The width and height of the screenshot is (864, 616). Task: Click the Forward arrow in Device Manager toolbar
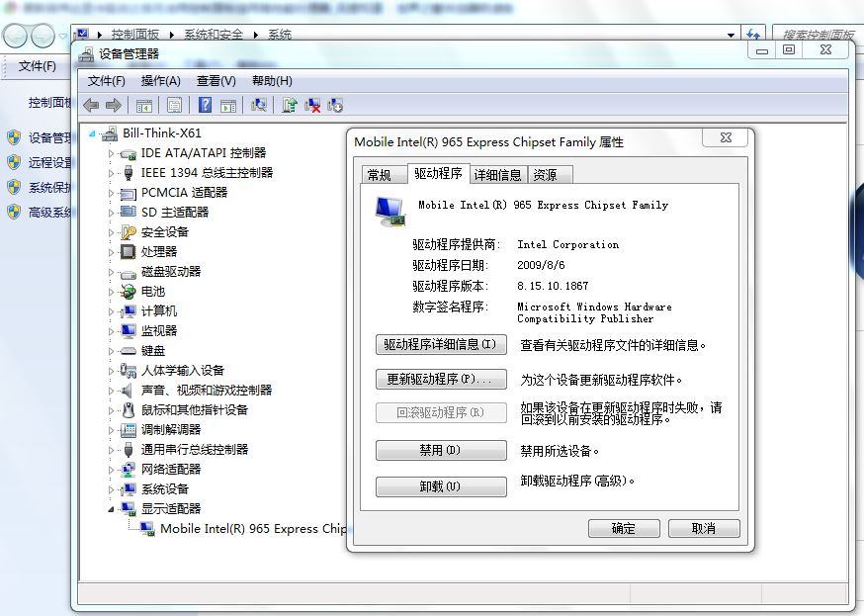click(113, 105)
